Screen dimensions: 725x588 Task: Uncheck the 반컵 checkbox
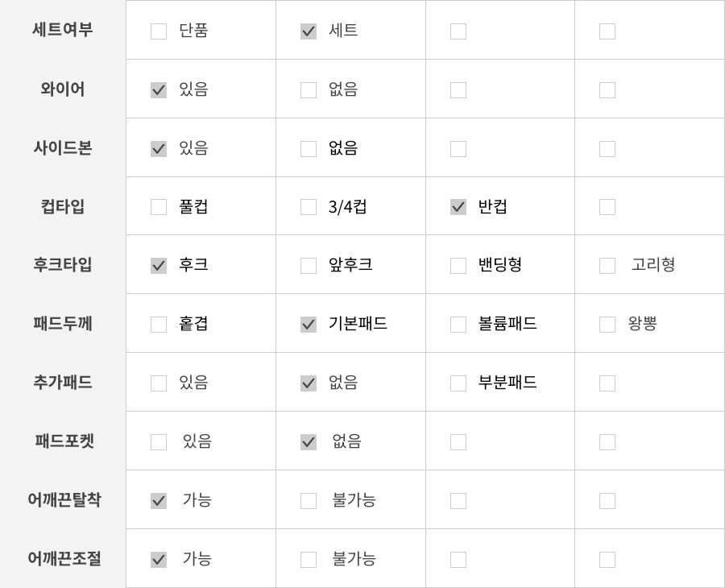[458, 207]
